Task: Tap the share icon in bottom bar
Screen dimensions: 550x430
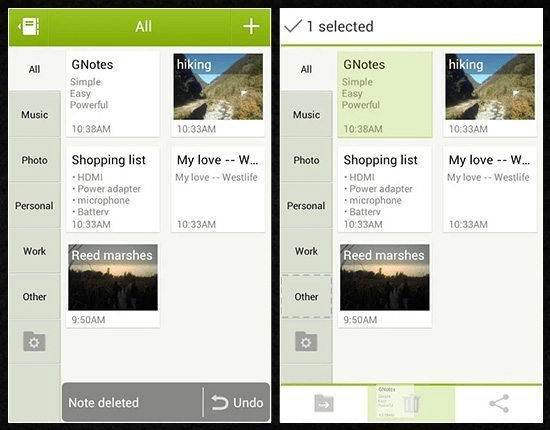Action: point(499,403)
